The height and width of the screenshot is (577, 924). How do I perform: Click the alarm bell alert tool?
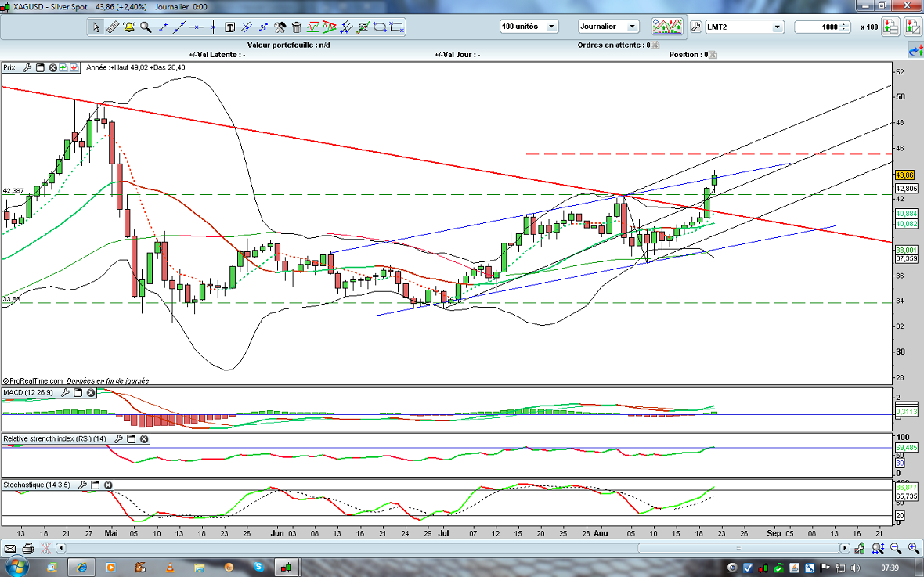[128, 27]
